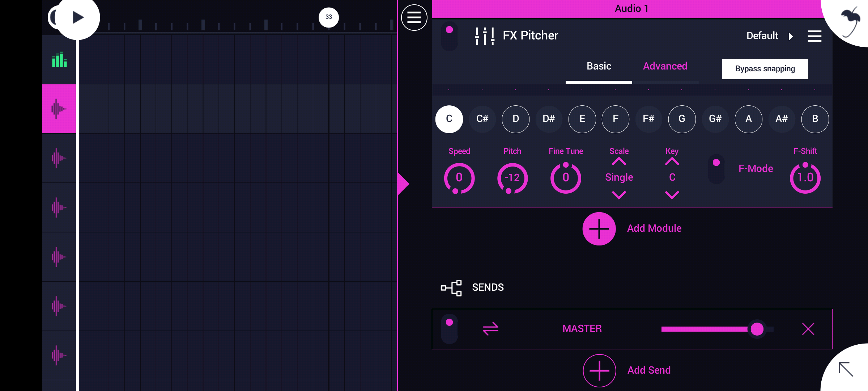This screenshot has width=868, height=391.
Task: Disable the MASTER send toggle
Action: pos(449,329)
